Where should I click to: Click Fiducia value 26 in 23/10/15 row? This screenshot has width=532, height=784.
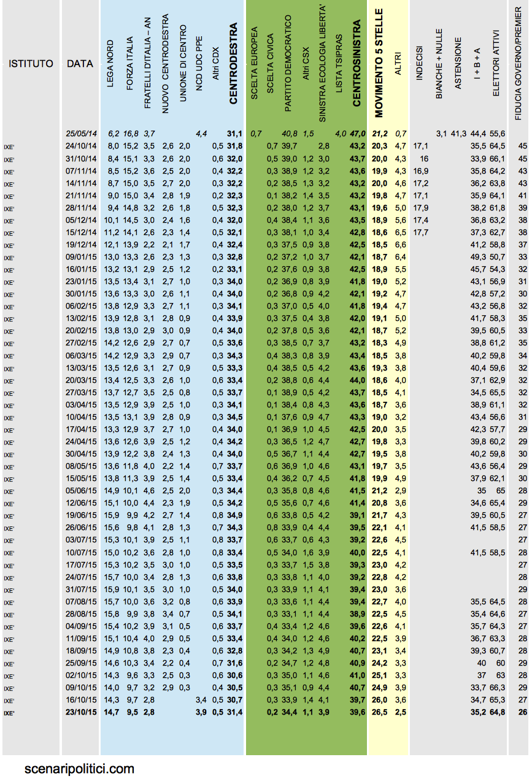(522, 712)
